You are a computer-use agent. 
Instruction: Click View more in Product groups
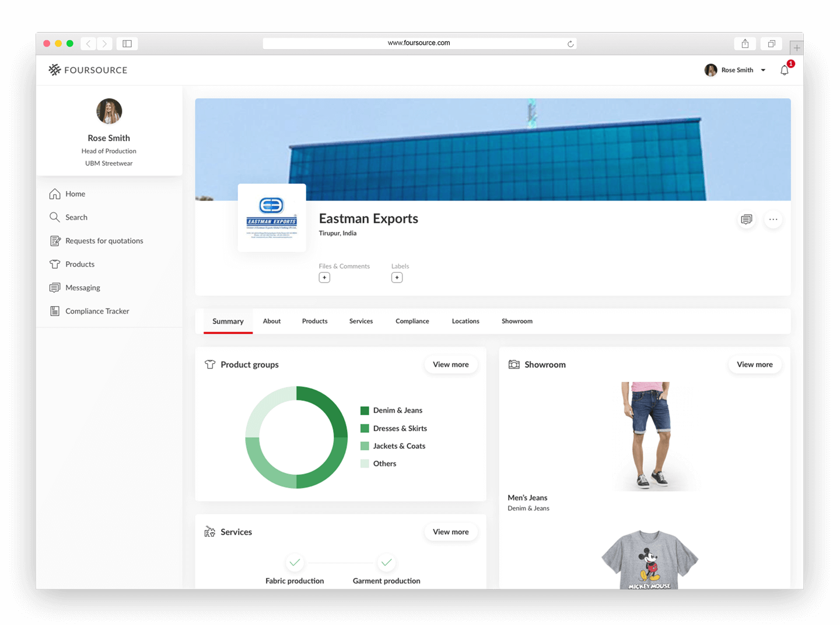pos(450,364)
